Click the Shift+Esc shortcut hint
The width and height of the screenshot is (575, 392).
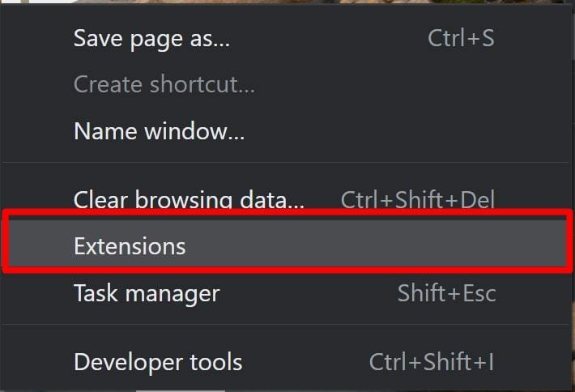(447, 292)
